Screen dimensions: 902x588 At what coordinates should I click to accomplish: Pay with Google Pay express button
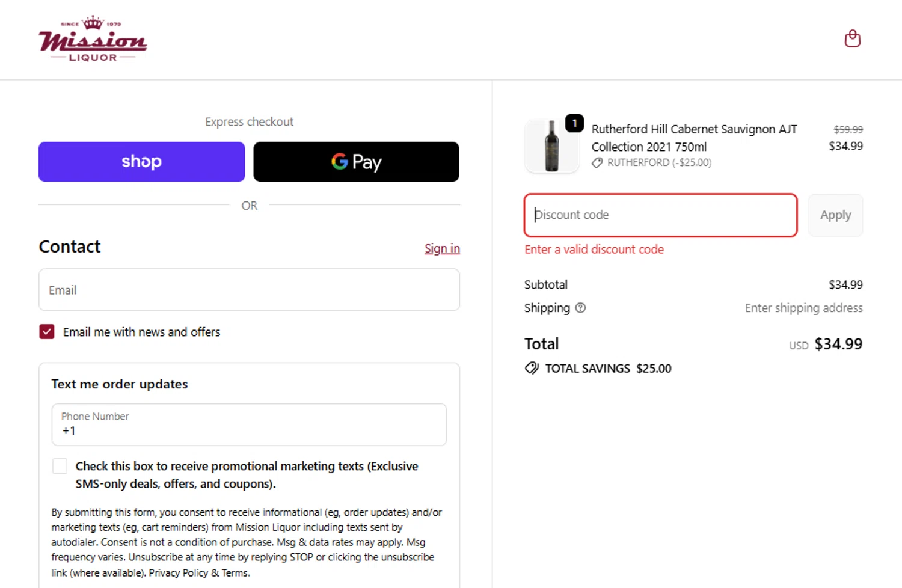click(x=356, y=162)
